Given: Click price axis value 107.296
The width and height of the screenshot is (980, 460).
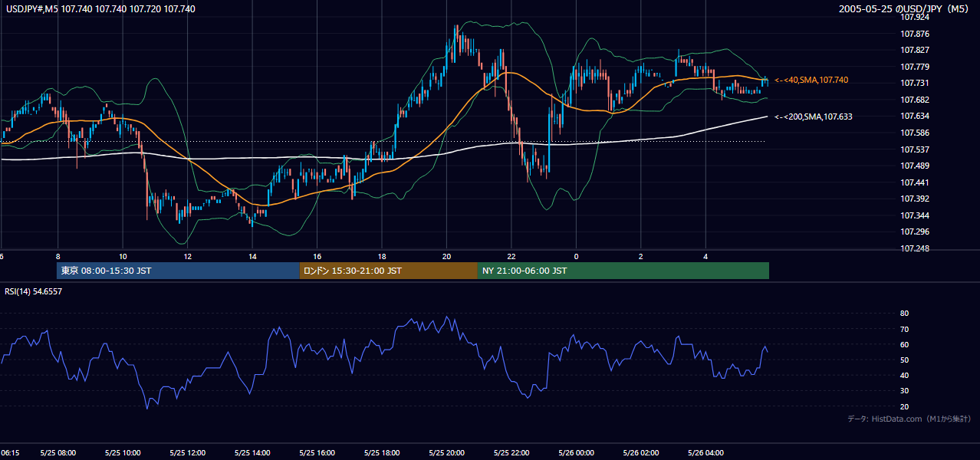Looking at the screenshot, I should click(x=916, y=232).
